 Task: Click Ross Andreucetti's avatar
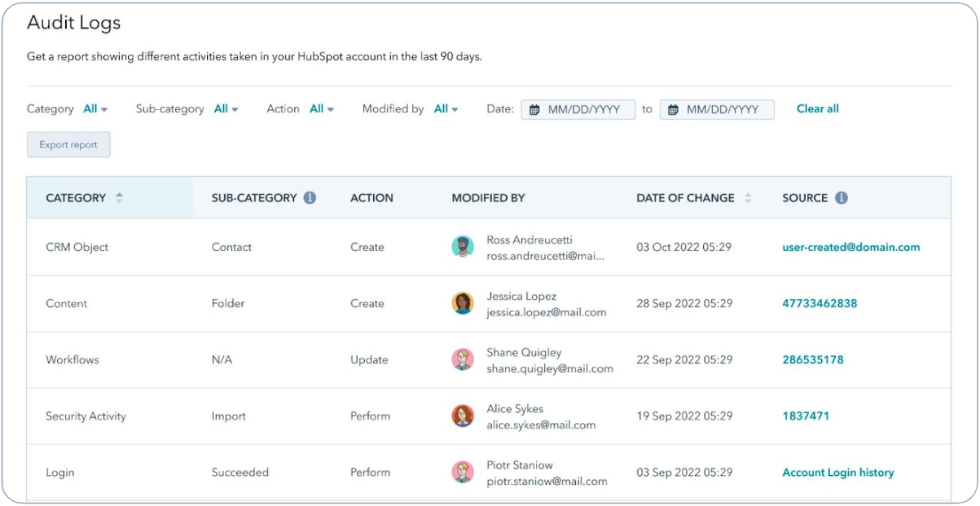click(x=463, y=247)
